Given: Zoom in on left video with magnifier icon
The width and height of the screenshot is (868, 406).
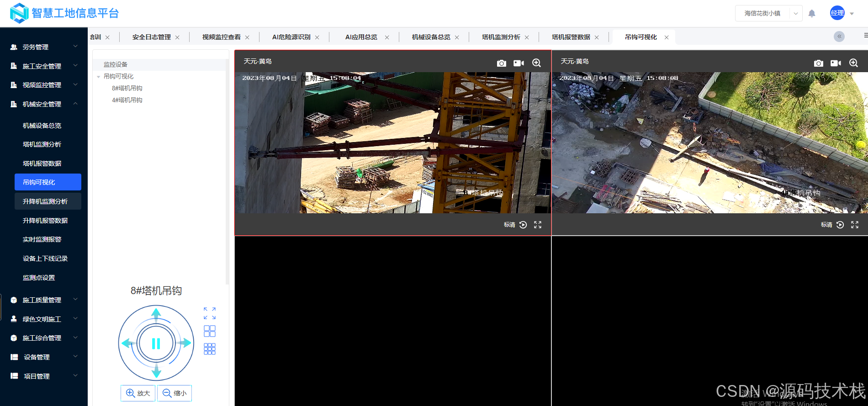Looking at the screenshot, I should pos(536,63).
